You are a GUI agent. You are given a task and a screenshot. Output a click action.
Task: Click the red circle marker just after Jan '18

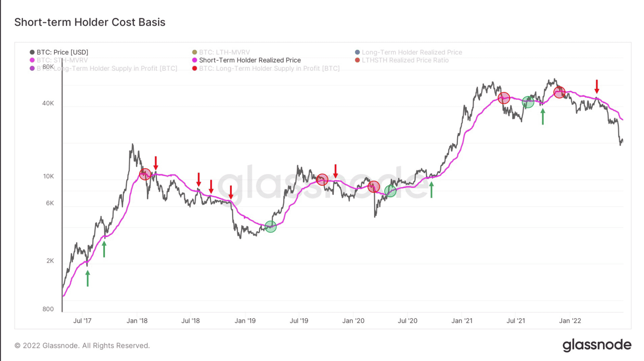[145, 174]
